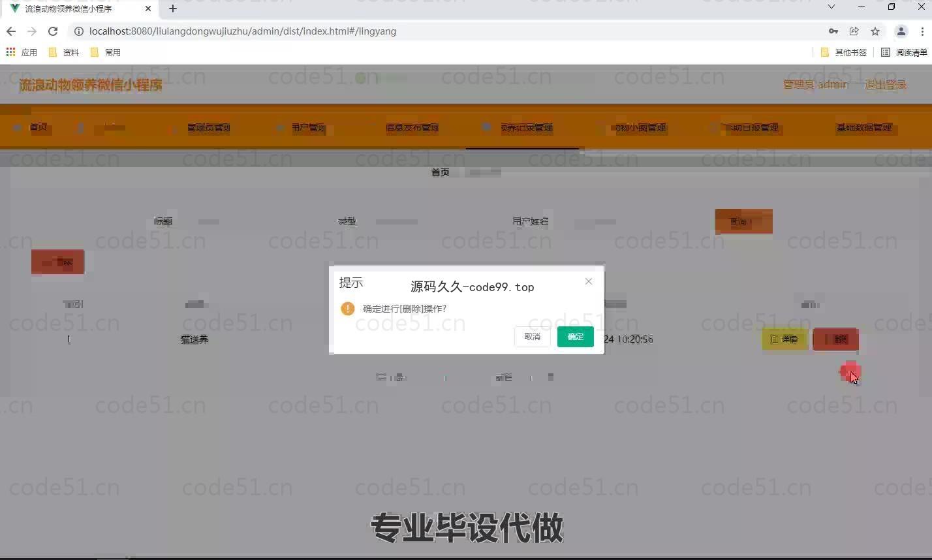Open the 资料 bookmark folder
The height and width of the screenshot is (560, 932).
[x=64, y=52]
